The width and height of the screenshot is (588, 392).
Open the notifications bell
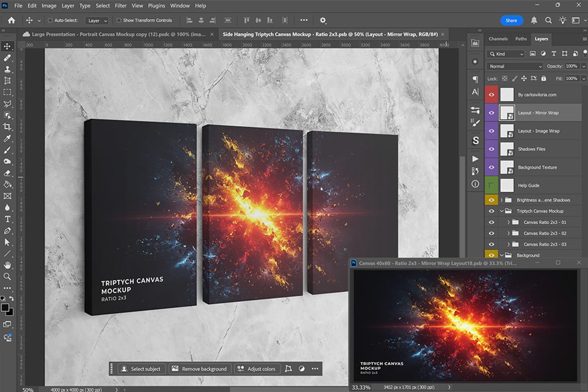coord(534,20)
